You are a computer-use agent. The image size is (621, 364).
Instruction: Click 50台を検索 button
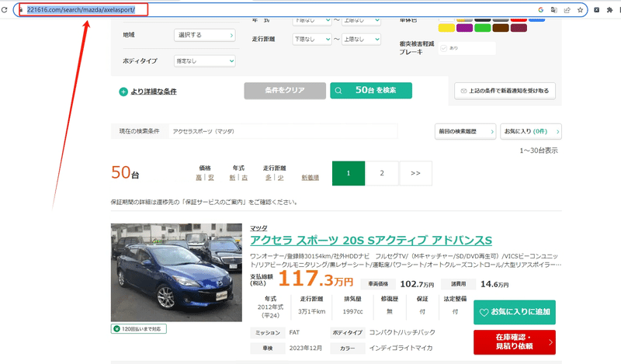(371, 91)
